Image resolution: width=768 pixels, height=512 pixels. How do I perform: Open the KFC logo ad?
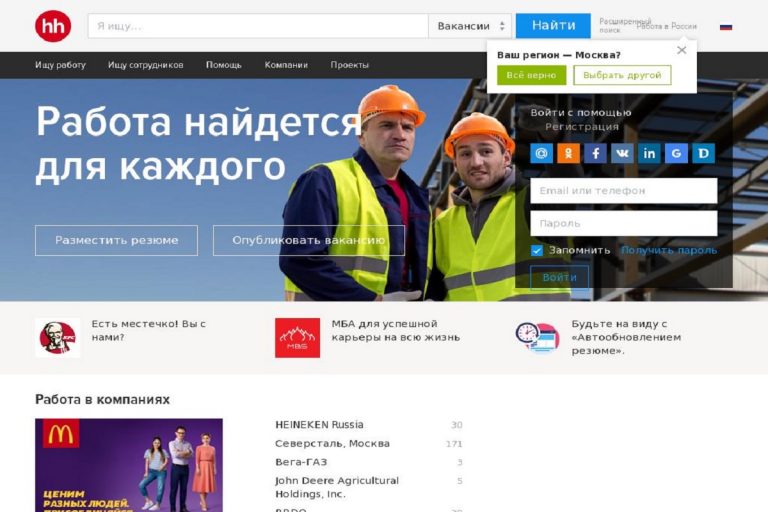tap(57, 338)
